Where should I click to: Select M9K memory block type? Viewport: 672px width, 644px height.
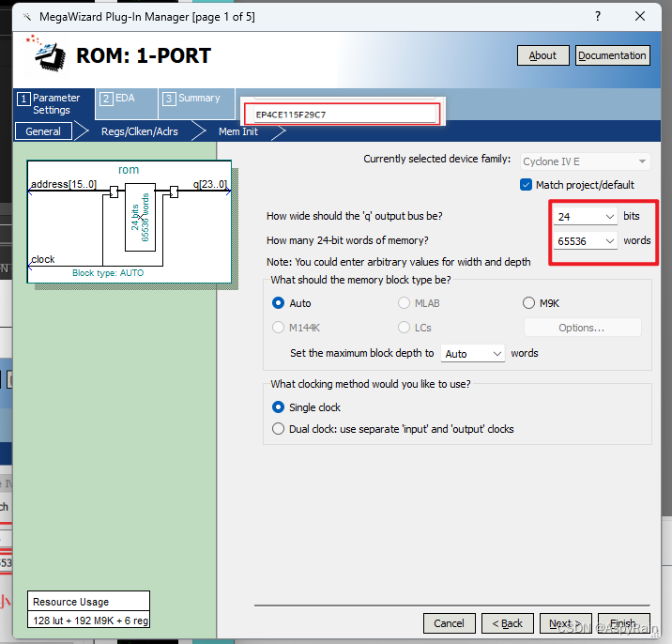point(528,303)
